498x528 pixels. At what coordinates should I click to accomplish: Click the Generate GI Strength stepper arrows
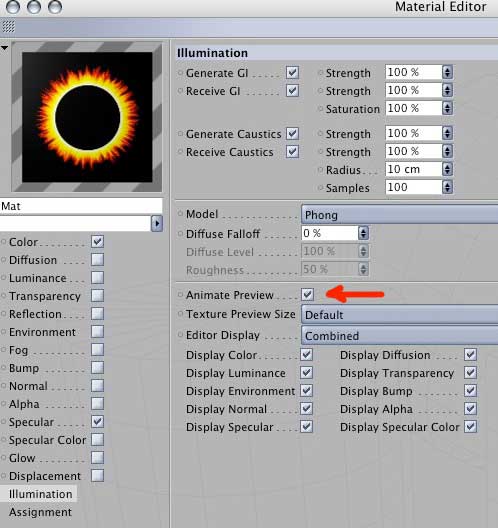[x=447, y=72]
